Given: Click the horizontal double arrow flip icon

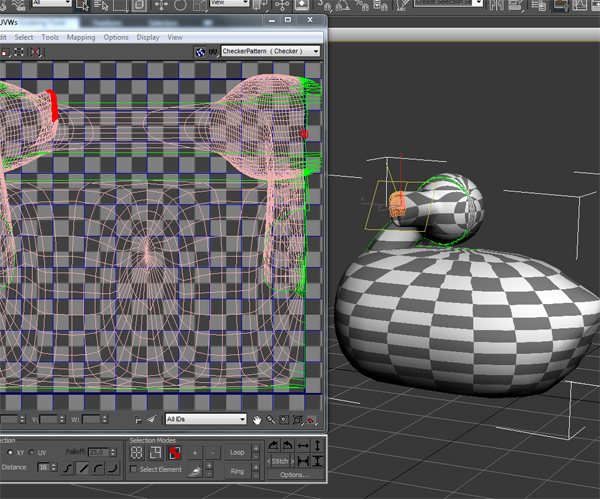Looking at the screenshot, I should (303, 445).
